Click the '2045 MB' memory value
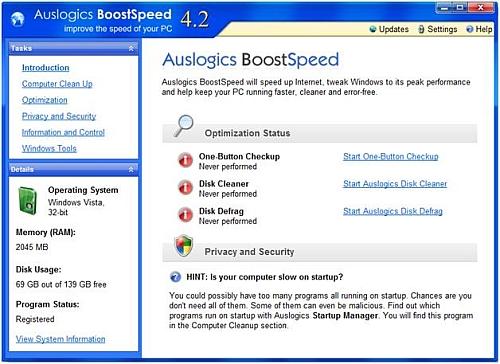The image size is (500, 364). [32, 247]
